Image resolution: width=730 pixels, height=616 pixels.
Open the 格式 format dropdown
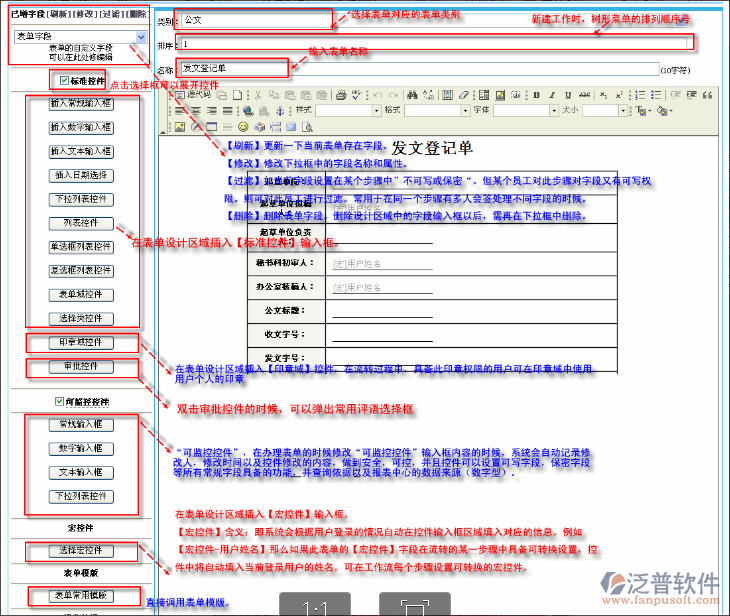point(437,110)
